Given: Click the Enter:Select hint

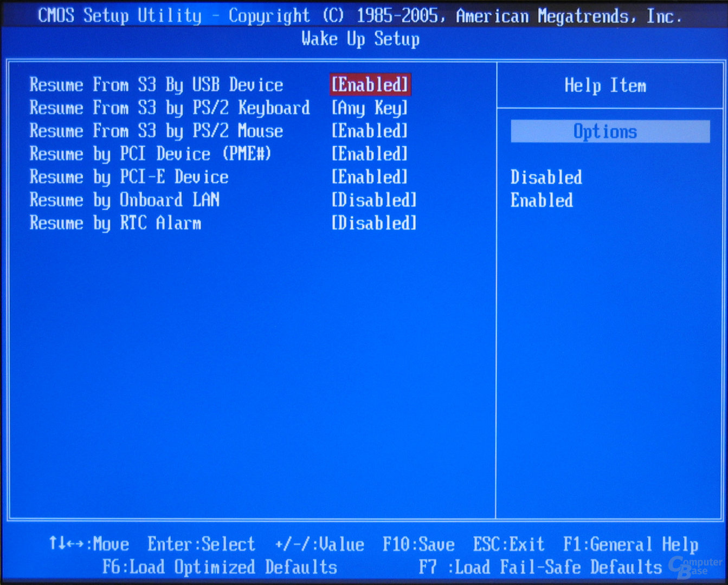Looking at the screenshot, I should click(201, 544).
